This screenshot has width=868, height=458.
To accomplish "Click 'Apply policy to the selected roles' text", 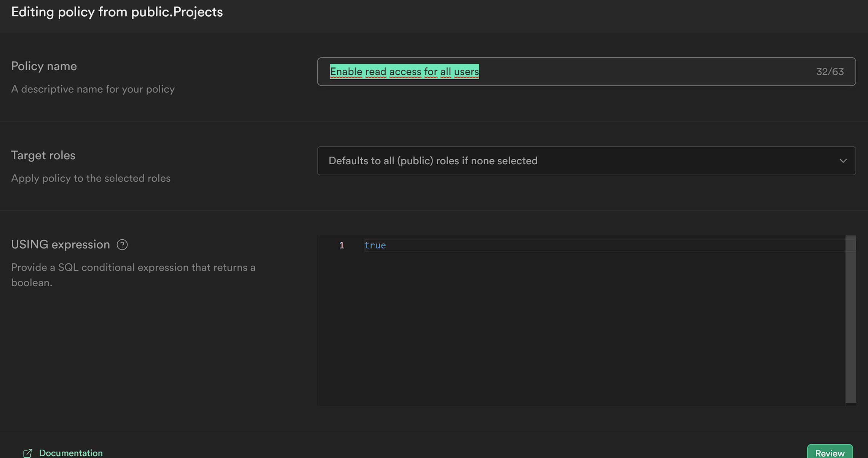I will (91, 178).
